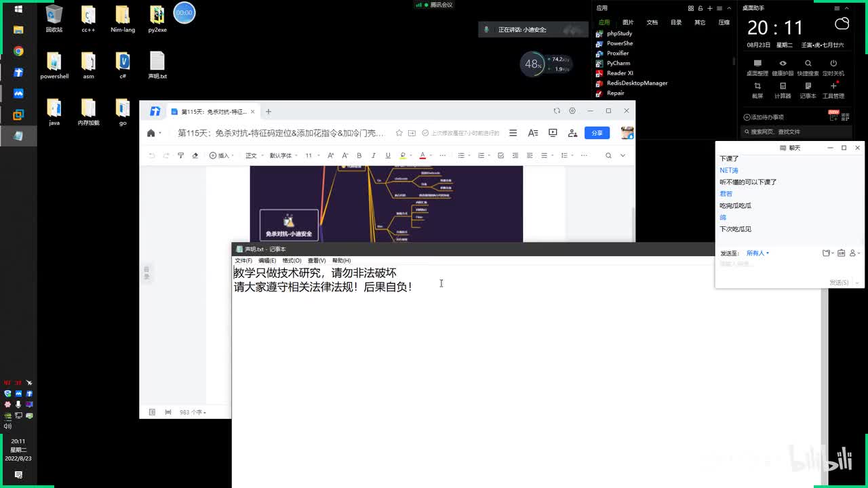Open 工具管理 tool manager
The image size is (868, 488).
coord(833,90)
